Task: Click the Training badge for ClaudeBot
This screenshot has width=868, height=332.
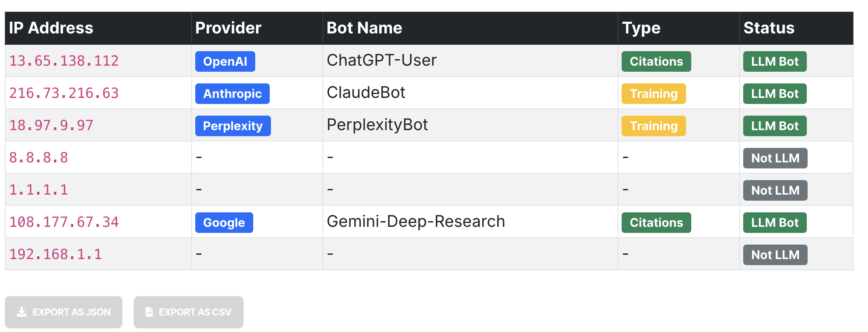Action: coord(653,93)
